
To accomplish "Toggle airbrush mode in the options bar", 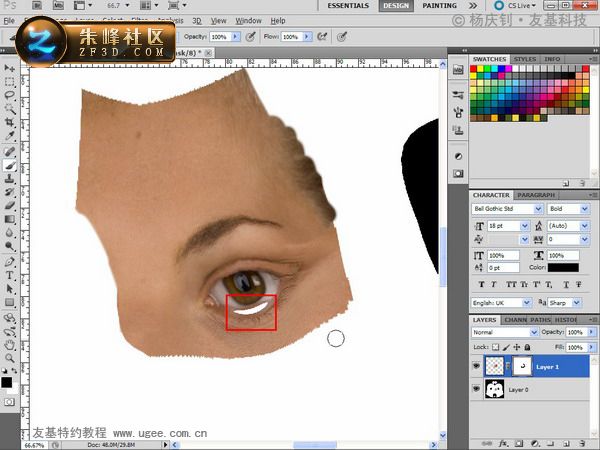I will click(322, 37).
